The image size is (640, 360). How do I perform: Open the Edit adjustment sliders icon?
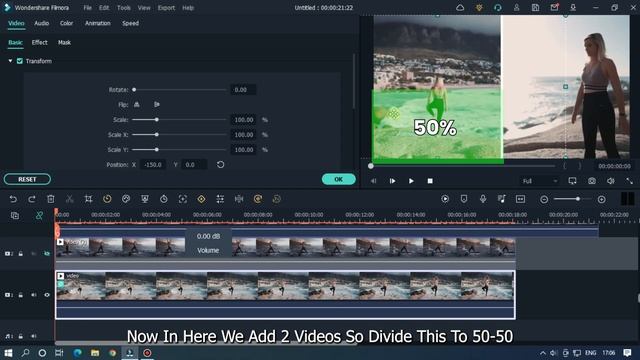(220, 199)
